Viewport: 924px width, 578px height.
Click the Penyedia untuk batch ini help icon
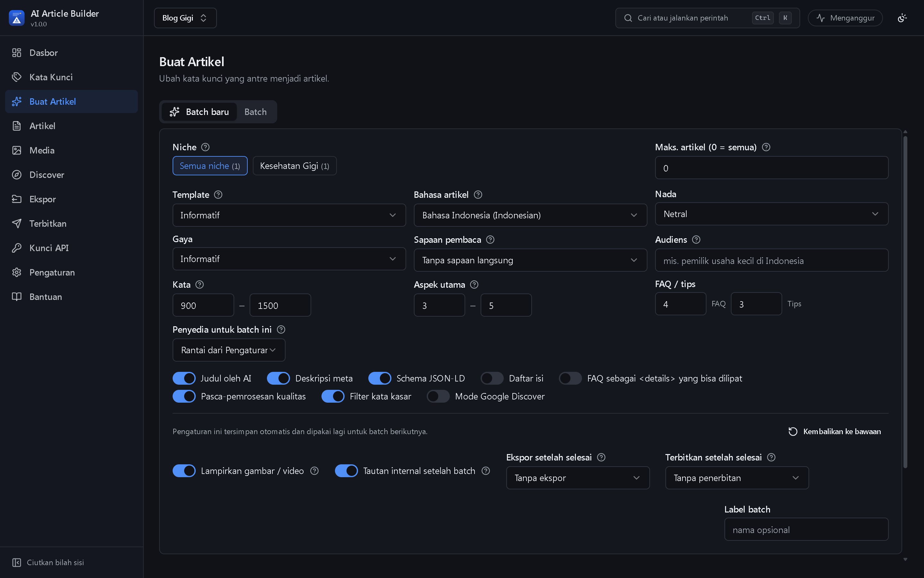pyautogui.click(x=281, y=329)
